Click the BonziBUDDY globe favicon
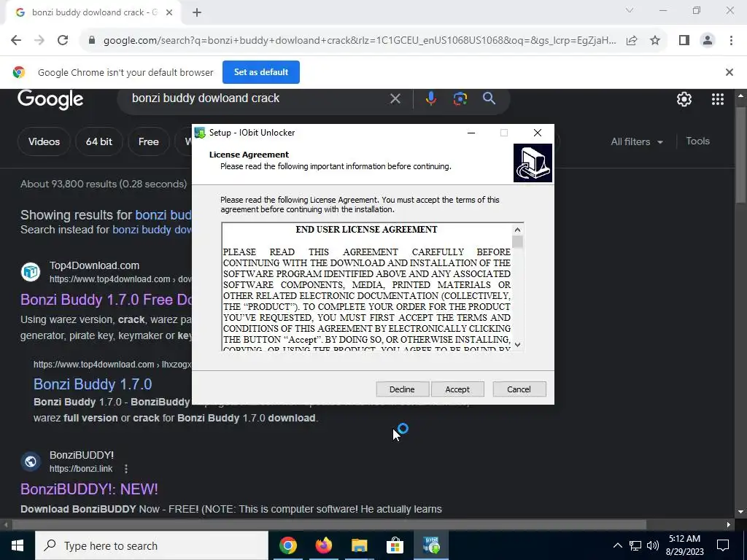Image resolution: width=747 pixels, height=560 pixels. coord(31,462)
